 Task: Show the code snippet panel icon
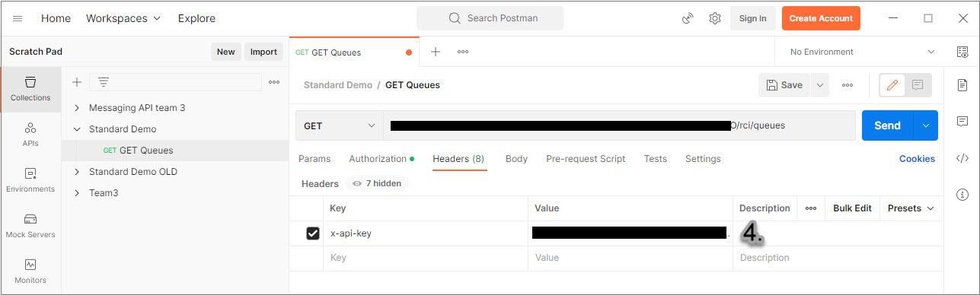point(962,158)
